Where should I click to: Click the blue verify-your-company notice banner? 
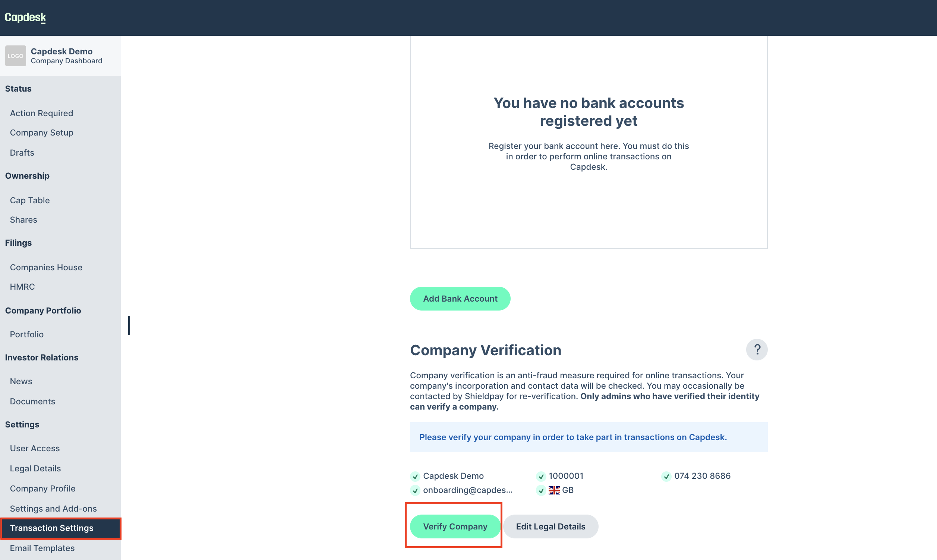tap(589, 437)
